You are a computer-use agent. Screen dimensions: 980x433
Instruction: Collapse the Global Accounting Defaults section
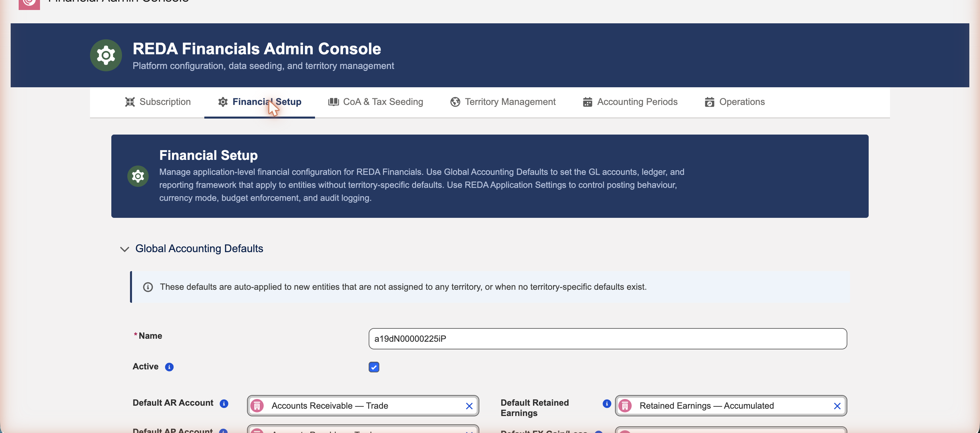124,249
